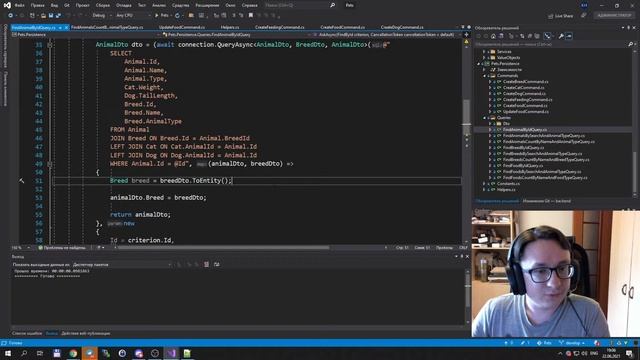Expand the Dto folder in Solution Explorer
640x360 pixels.
490,123
